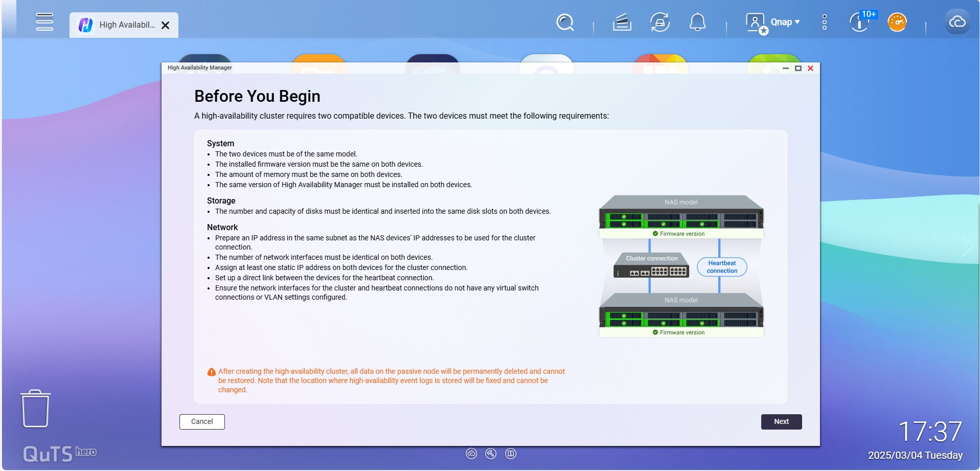Close the High Availability Manager window

(x=810, y=68)
